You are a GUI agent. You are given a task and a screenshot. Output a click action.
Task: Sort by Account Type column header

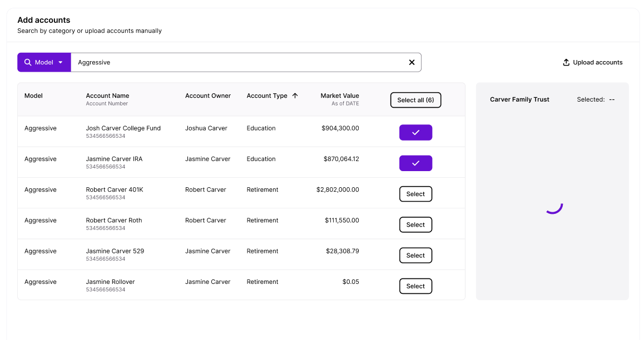pos(267,96)
